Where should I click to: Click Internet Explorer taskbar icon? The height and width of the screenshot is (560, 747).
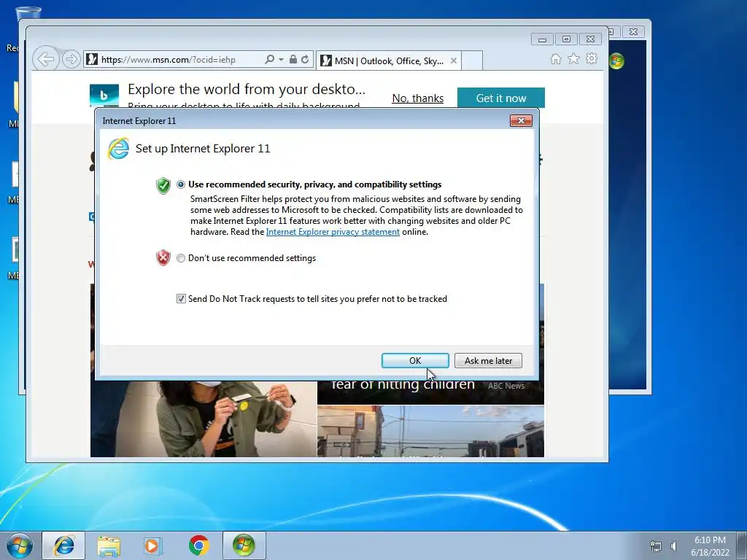pyautogui.click(x=64, y=545)
